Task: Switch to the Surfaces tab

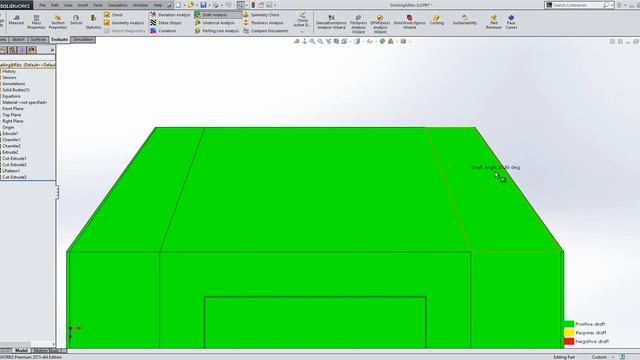Action: point(38,40)
